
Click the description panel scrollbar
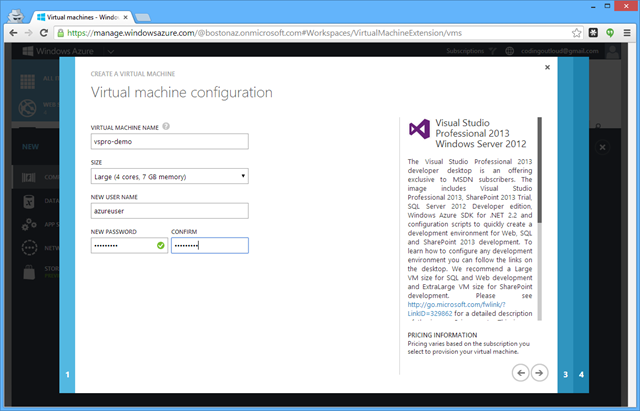tap(540, 170)
